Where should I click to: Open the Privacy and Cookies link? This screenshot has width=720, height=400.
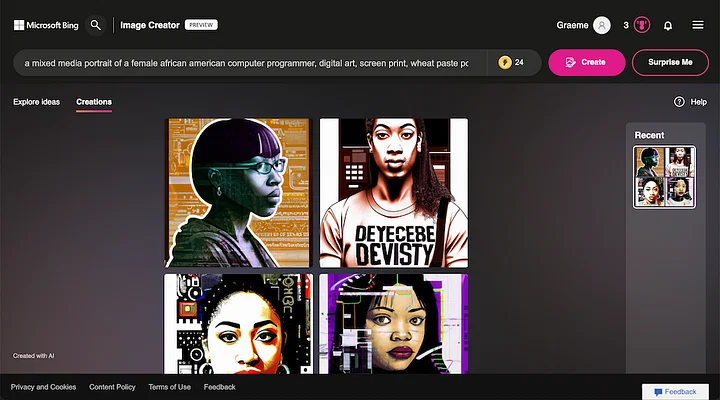point(43,387)
